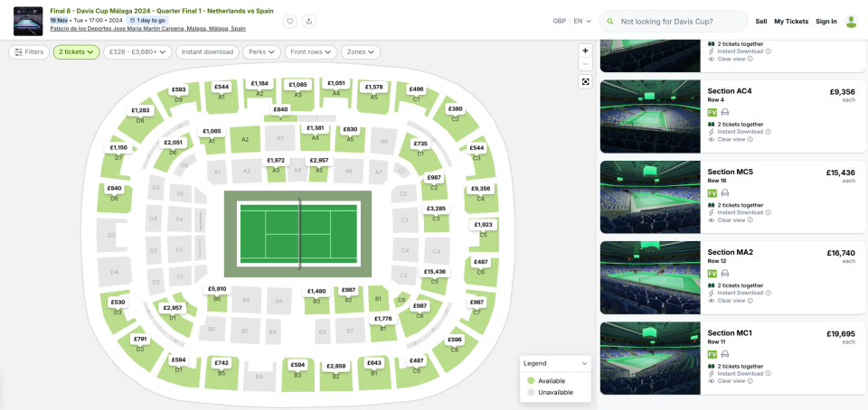
Task: Open the Front rows dropdown
Action: point(311,52)
